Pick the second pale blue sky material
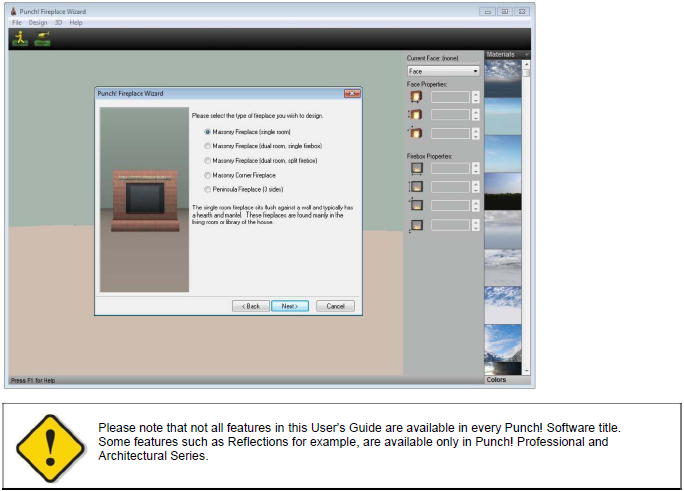This screenshot has height=491, width=684. click(503, 116)
